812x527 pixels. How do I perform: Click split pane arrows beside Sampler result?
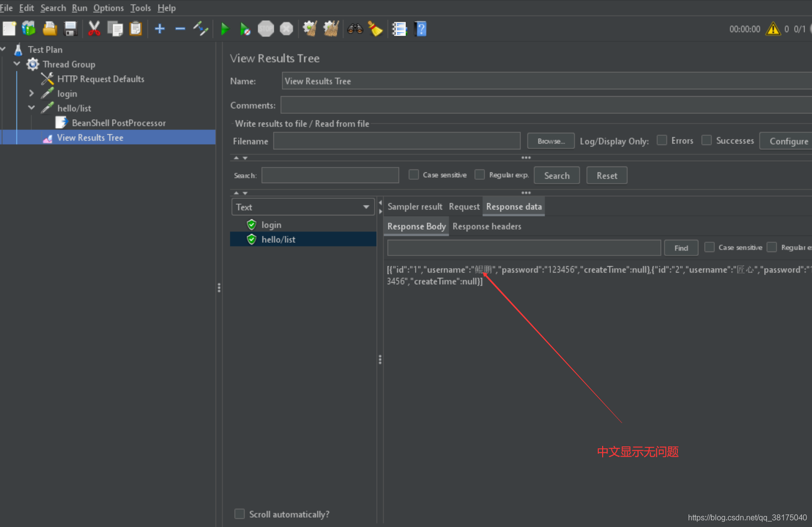coord(381,207)
